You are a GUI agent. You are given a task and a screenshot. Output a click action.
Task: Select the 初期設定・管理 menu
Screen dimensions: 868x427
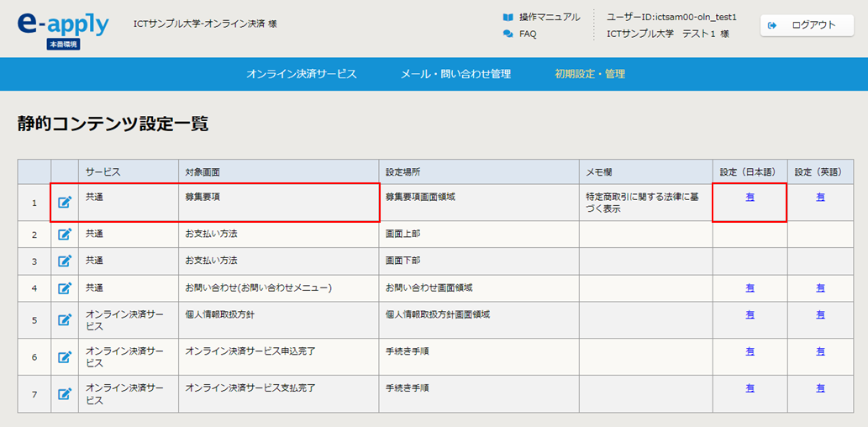click(590, 74)
